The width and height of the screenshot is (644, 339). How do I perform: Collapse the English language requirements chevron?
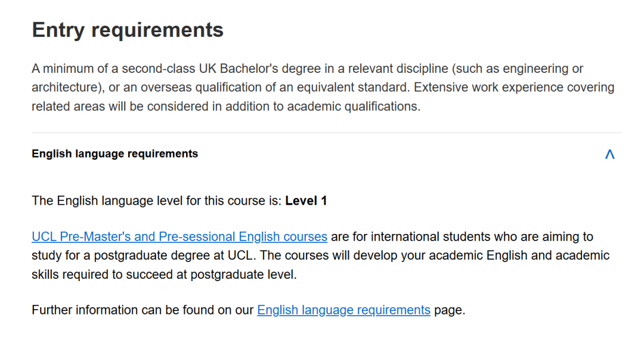click(x=609, y=154)
